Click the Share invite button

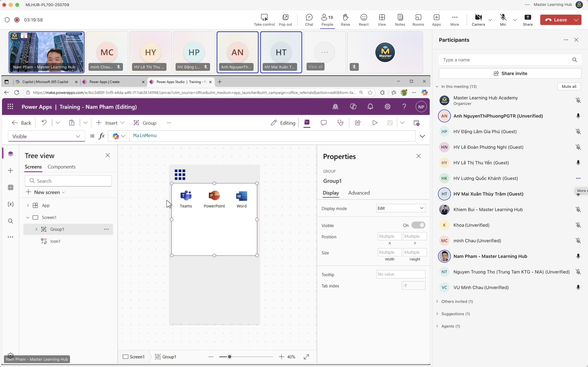[510, 73]
